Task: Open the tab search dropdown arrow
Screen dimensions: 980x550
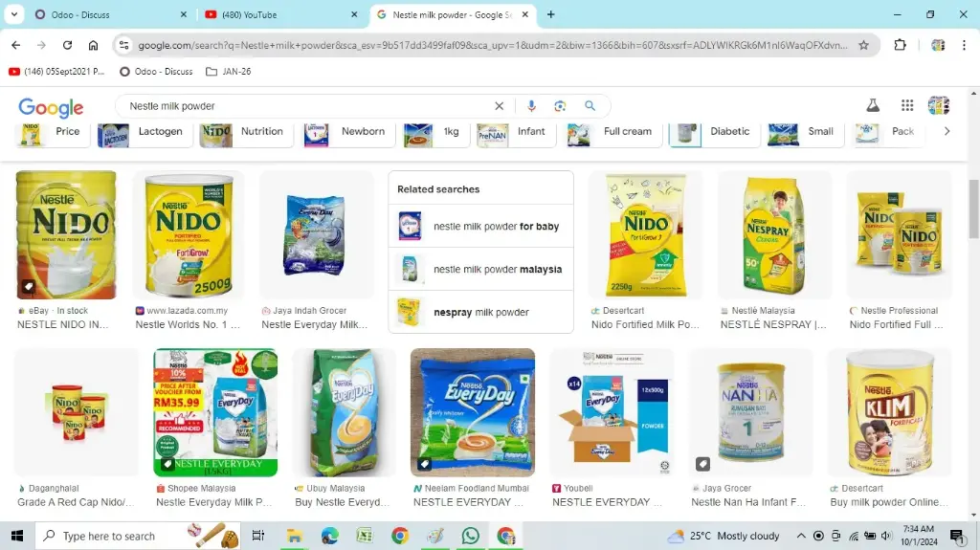Action: click(x=13, y=14)
